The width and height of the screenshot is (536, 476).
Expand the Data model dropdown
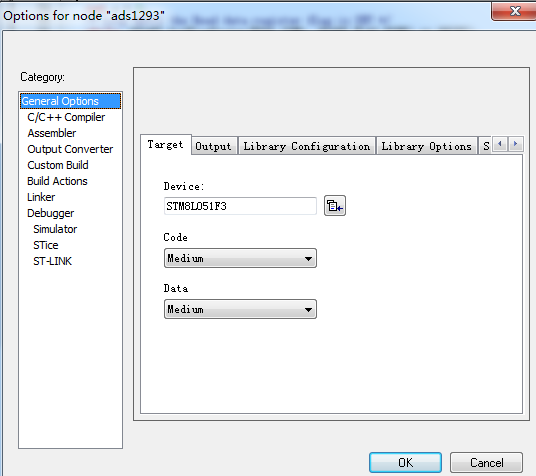coord(240,309)
